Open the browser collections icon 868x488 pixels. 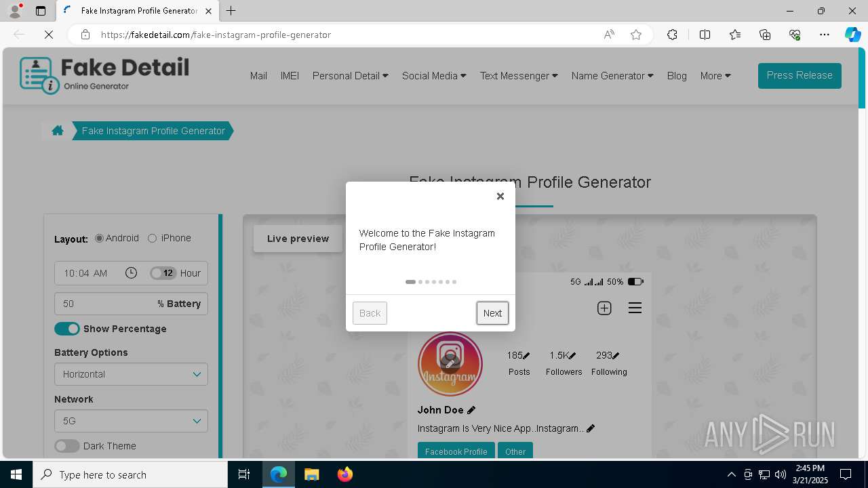click(x=765, y=35)
